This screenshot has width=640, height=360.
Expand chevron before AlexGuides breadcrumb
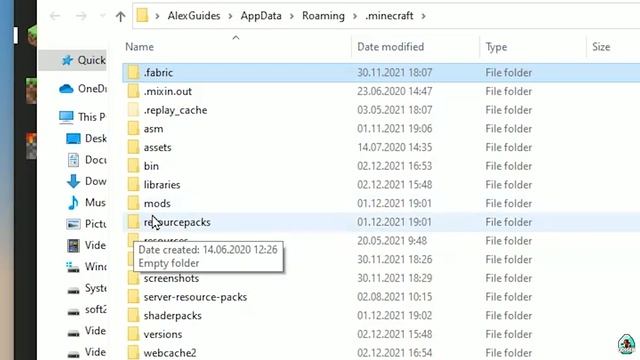(157, 16)
